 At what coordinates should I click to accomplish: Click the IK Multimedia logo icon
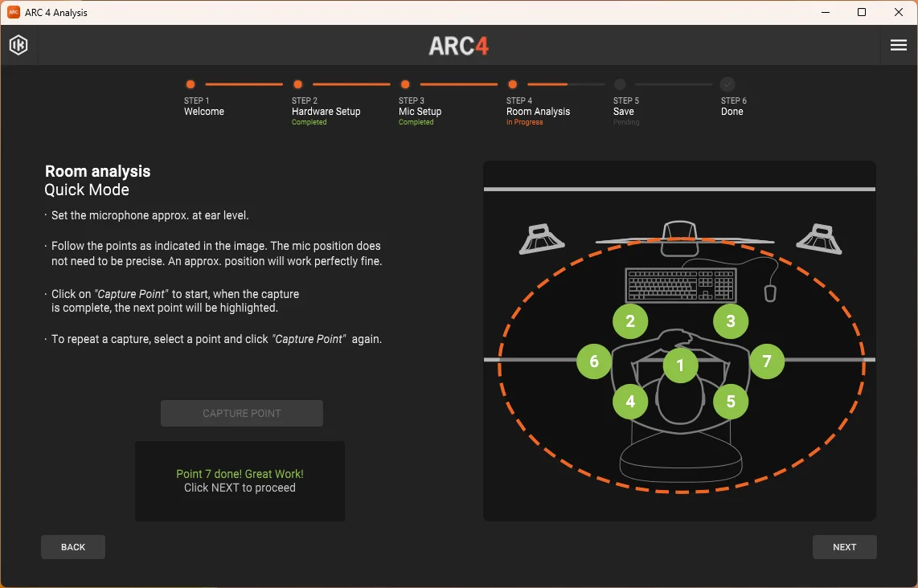click(18, 45)
